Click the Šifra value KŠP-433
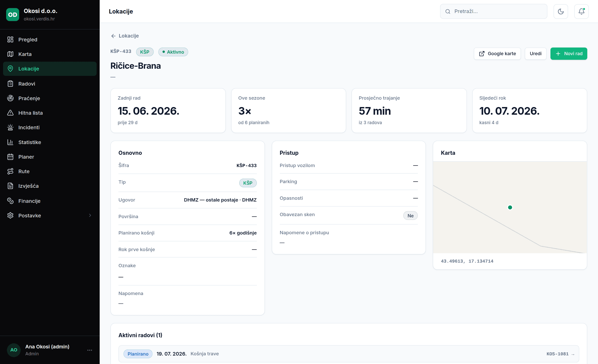This screenshot has width=598, height=364. pyautogui.click(x=247, y=166)
